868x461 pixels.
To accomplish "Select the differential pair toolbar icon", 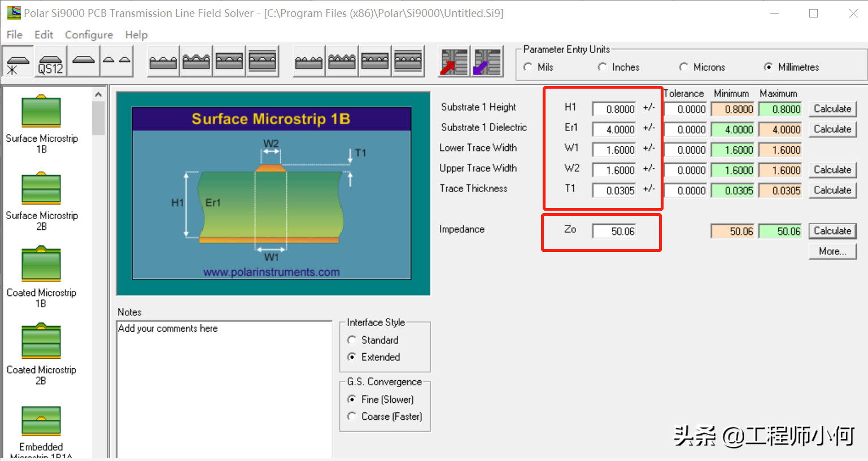I will point(117,62).
